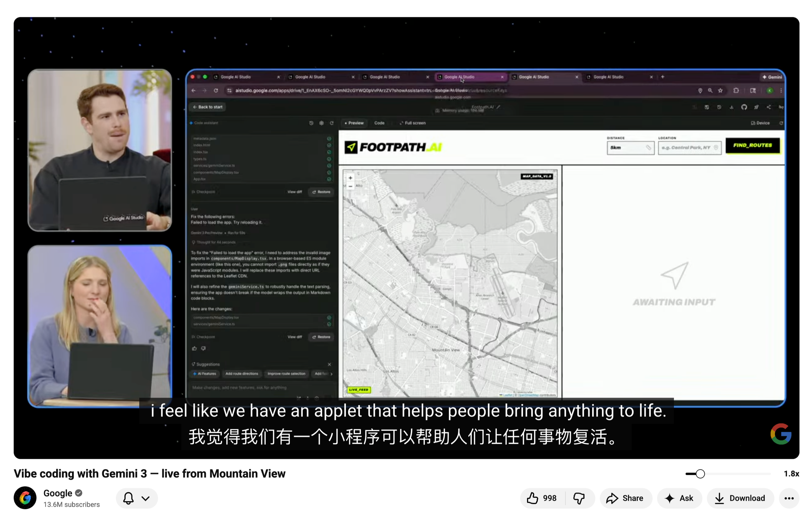Click the notification bell icon
Image resolution: width=812 pixels, height=516 pixels.
click(128, 498)
